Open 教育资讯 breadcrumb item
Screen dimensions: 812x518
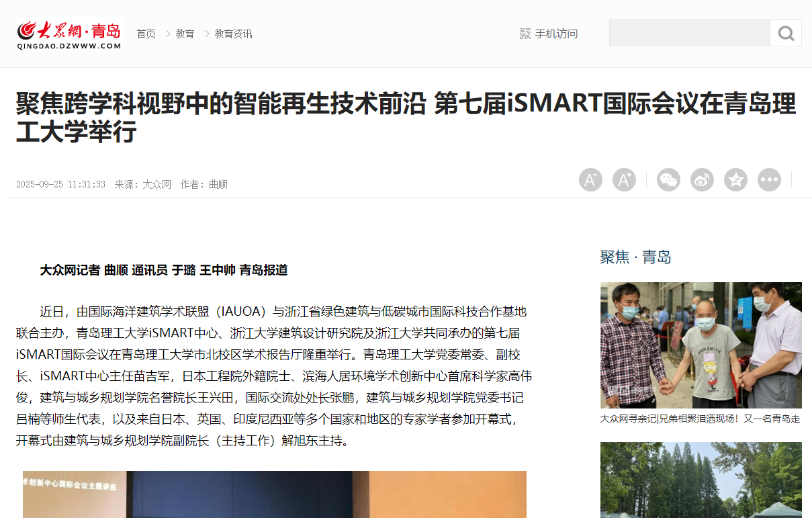(234, 34)
